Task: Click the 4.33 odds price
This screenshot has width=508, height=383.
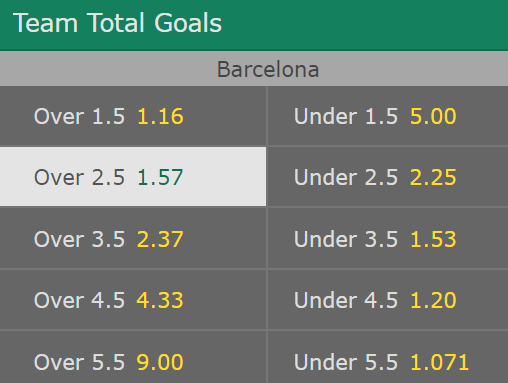Action: coord(160,300)
